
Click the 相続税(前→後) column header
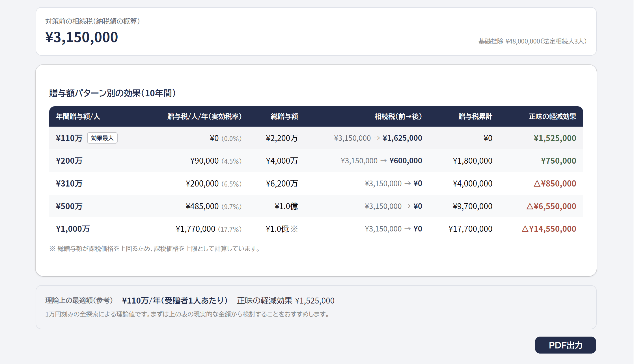click(x=398, y=116)
